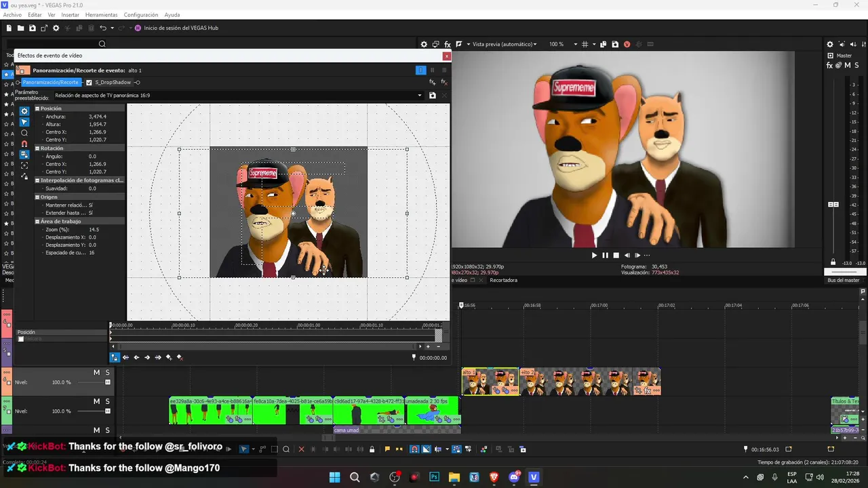Image resolution: width=868 pixels, height=488 pixels.
Task: Collapse the Origen property group
Action: (37, 197)
